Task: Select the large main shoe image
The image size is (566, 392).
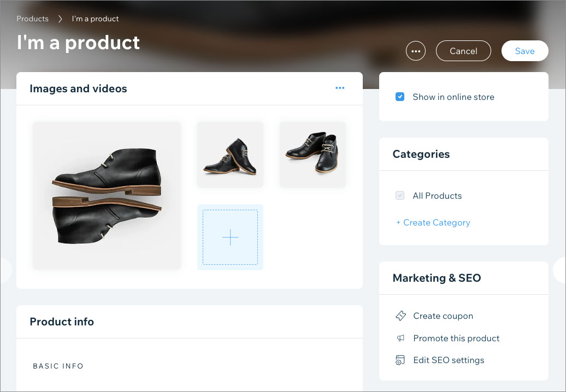Action: pyautogui.click(x=107, y=195)
